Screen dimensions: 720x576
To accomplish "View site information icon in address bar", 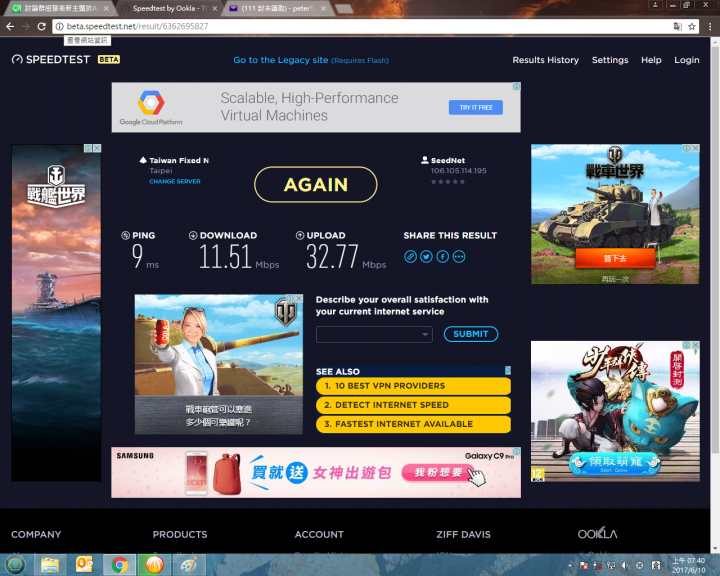I will point(60,26).
